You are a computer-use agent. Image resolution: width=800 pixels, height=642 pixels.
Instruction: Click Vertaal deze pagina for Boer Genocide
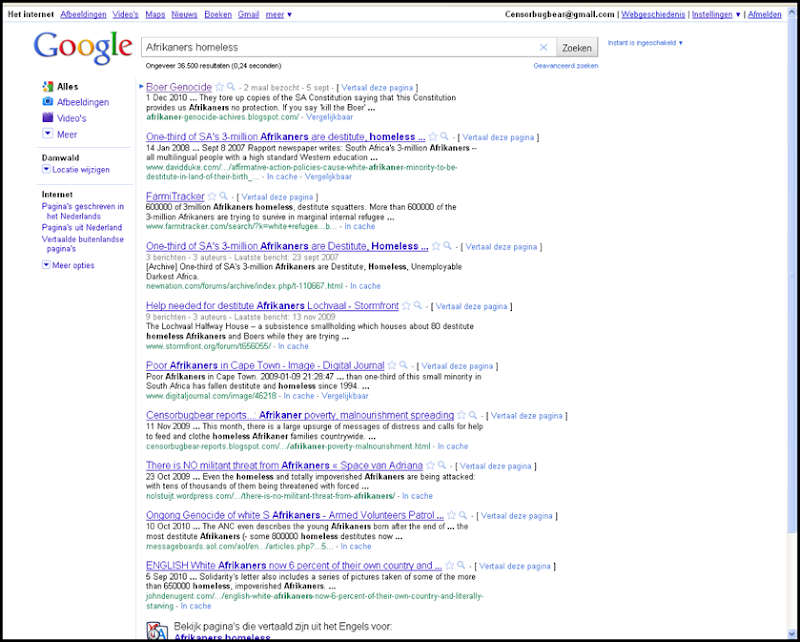(x=377, y=88)
